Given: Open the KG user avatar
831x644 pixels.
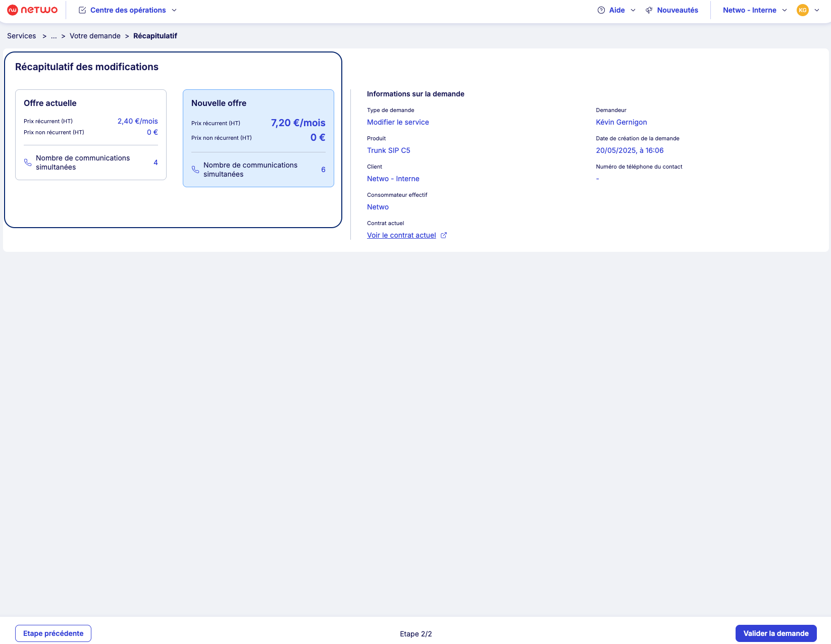Looking at the screenshot, I should pos(803,10).
